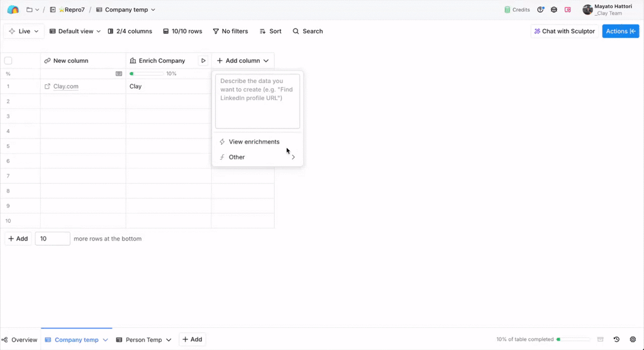Screen dimensions: 644x350
Task: Click the Chat with Sculptor button
Action: click(564, 31)
